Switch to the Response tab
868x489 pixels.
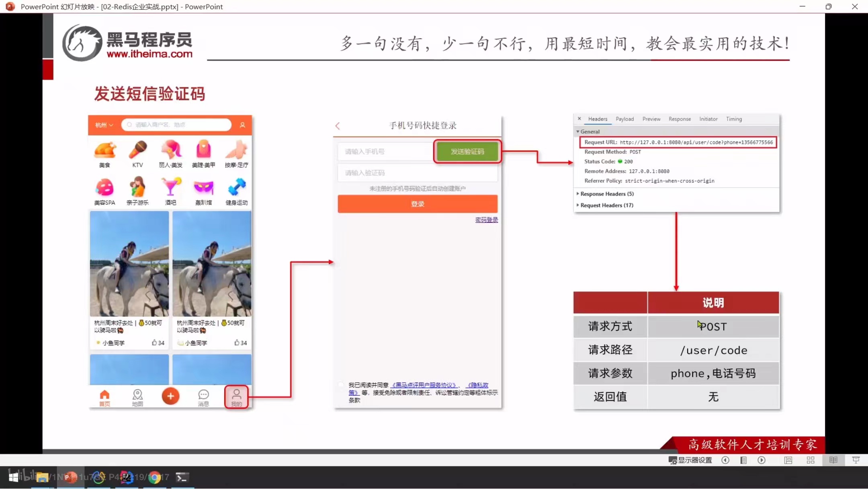point(680,119)
